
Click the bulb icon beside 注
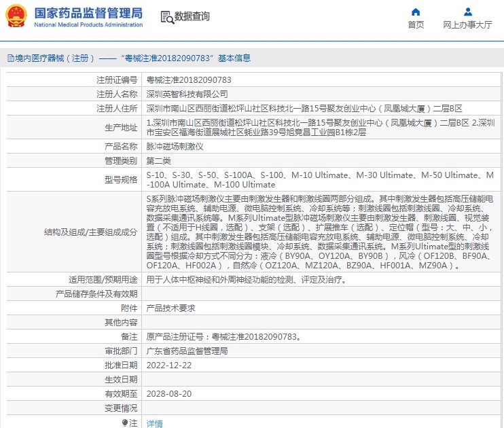coord(125,423)
